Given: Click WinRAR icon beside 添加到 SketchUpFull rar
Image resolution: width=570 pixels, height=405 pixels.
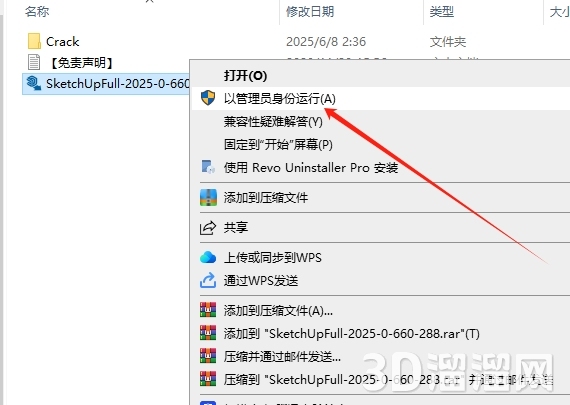Looking at the screenshot, I should click(x=208, y=333).
